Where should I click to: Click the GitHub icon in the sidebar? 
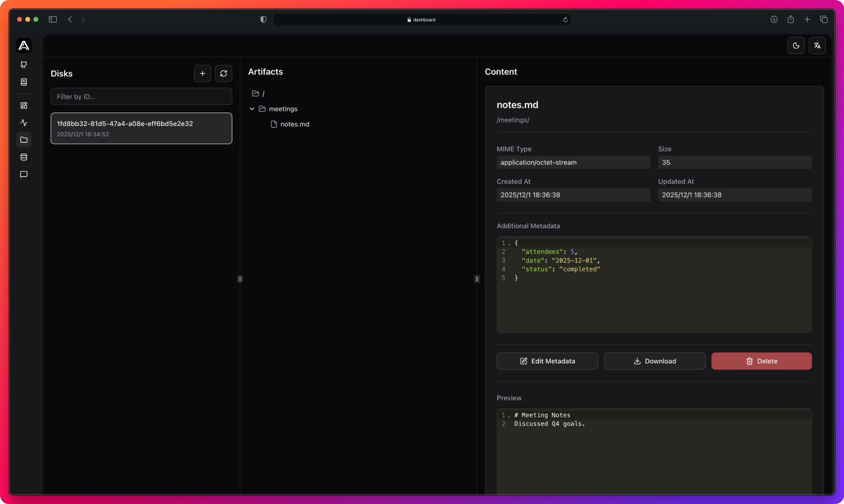coord(24,65)
